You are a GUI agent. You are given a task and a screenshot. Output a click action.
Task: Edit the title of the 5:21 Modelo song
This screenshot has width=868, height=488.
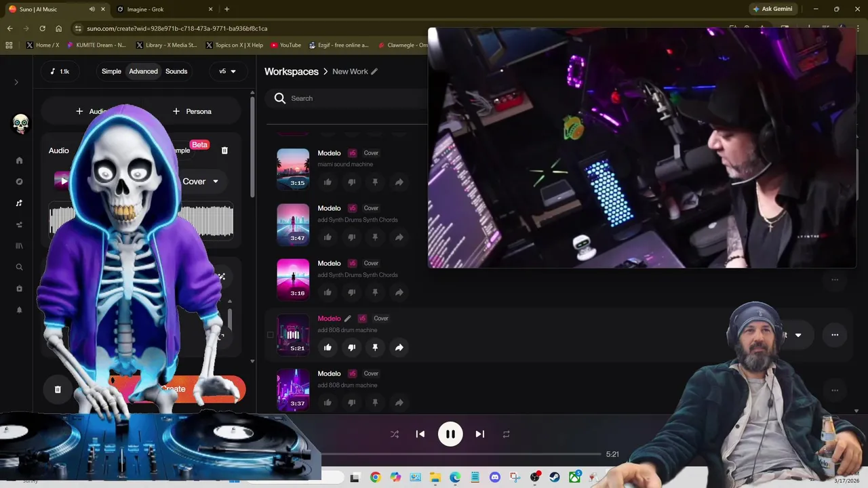tap(348, 319)
